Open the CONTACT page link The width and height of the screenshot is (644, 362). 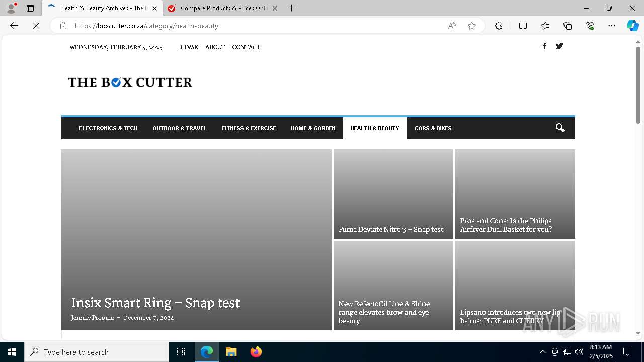tap(246, 47)
